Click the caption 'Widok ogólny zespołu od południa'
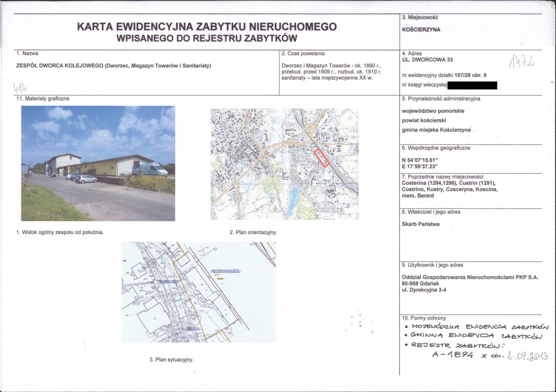Screen dimensions: 556x392 [x=60, y=232]
